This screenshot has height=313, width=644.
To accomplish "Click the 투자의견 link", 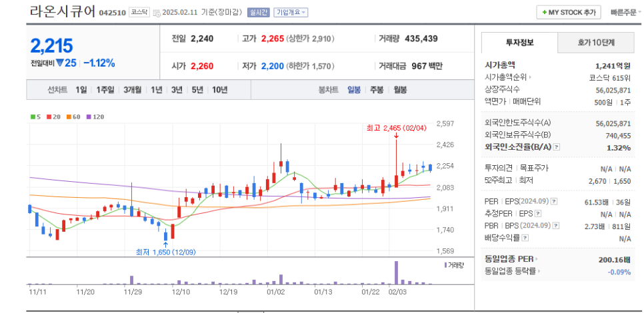I will tap(499, 168).
